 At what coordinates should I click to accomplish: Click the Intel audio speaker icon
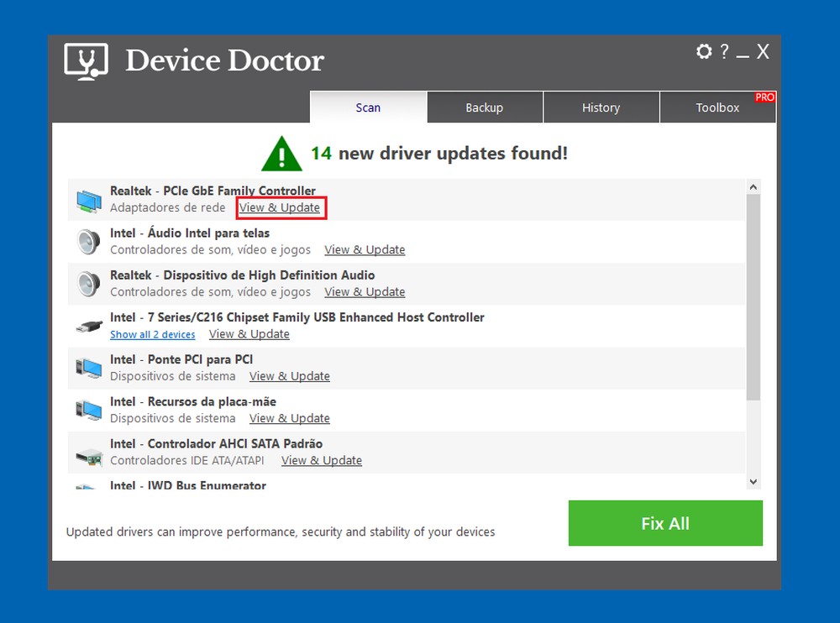pos(87,241)
